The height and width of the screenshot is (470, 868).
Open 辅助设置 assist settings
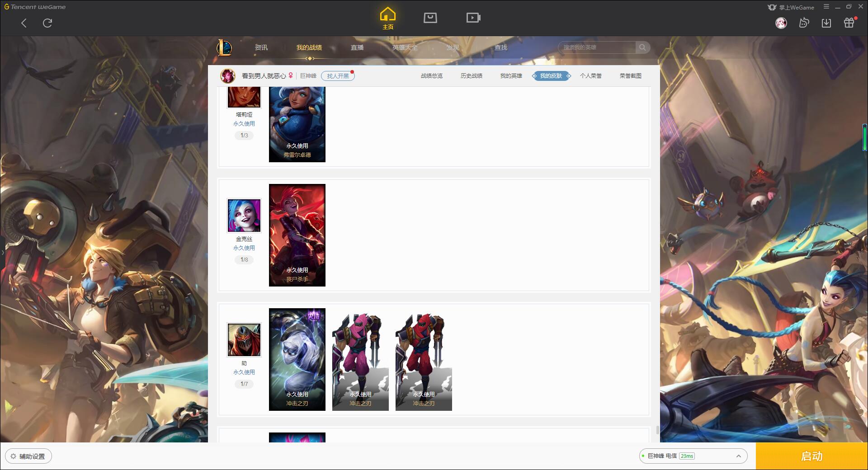28,456
